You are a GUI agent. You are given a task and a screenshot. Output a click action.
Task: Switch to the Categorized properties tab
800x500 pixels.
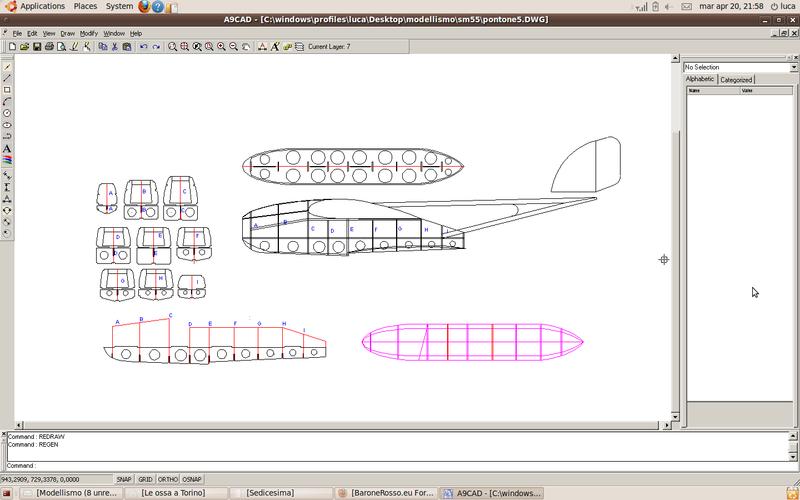(736, 79)
